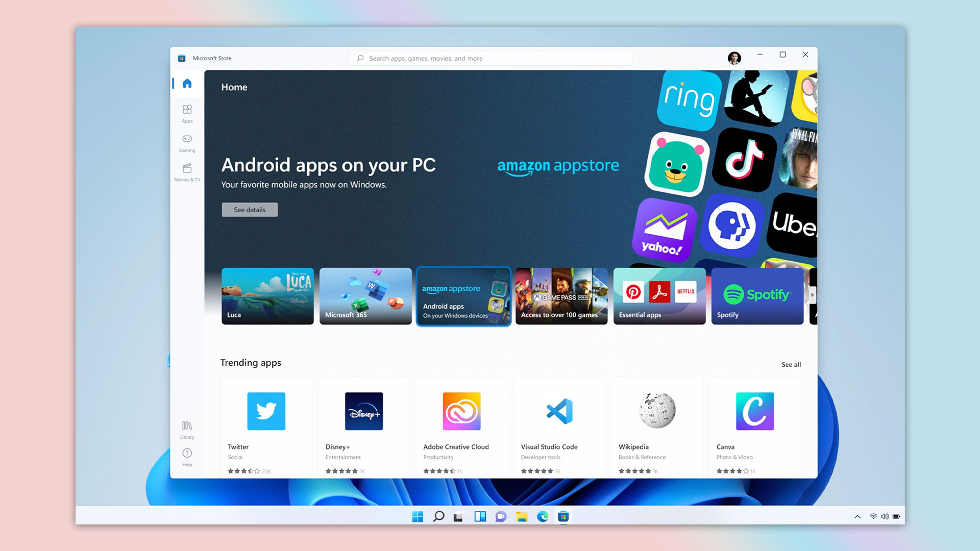Go to Gaming section in sidebar
This screenshot has width=980, height=551.
tap(187, 143)
